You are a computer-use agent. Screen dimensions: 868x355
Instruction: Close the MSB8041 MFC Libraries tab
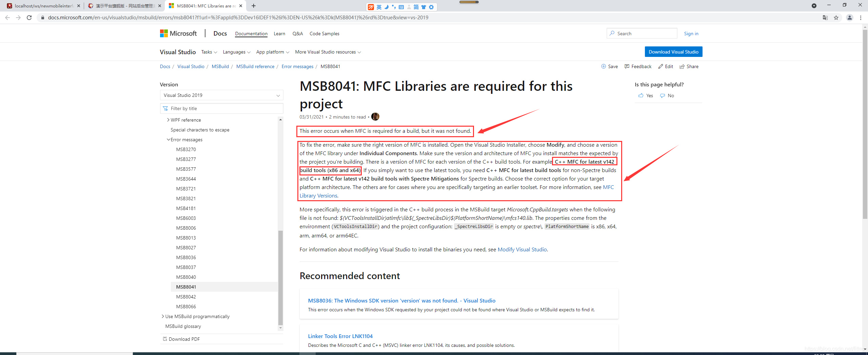click(241, 6)
